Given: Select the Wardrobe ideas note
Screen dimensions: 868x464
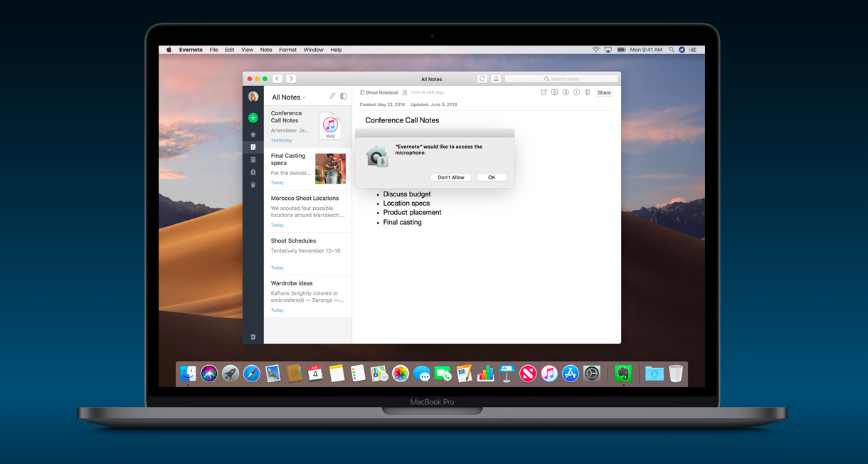Looking at the screenshot, I should 308,296.
